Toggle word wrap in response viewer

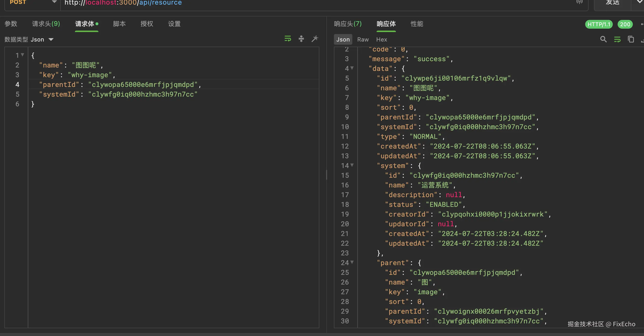[x=617, y=39]
